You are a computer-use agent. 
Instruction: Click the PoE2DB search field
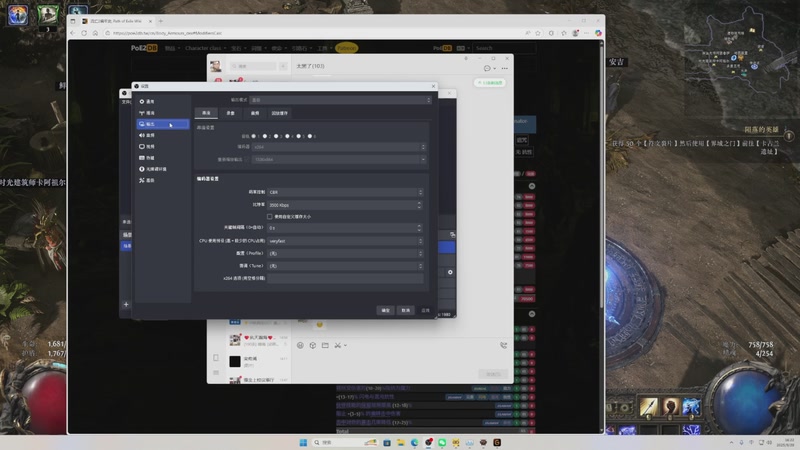(x=504, y=48)
